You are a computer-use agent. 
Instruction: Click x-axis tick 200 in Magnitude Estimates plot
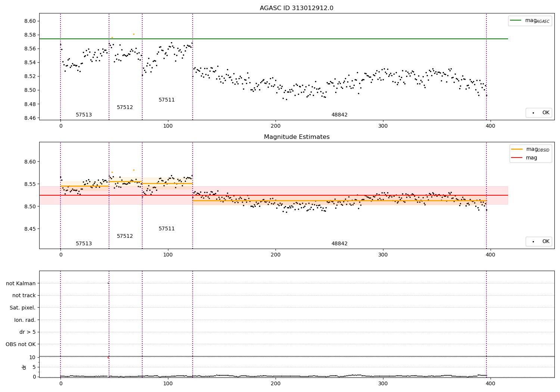pos(276,255)
